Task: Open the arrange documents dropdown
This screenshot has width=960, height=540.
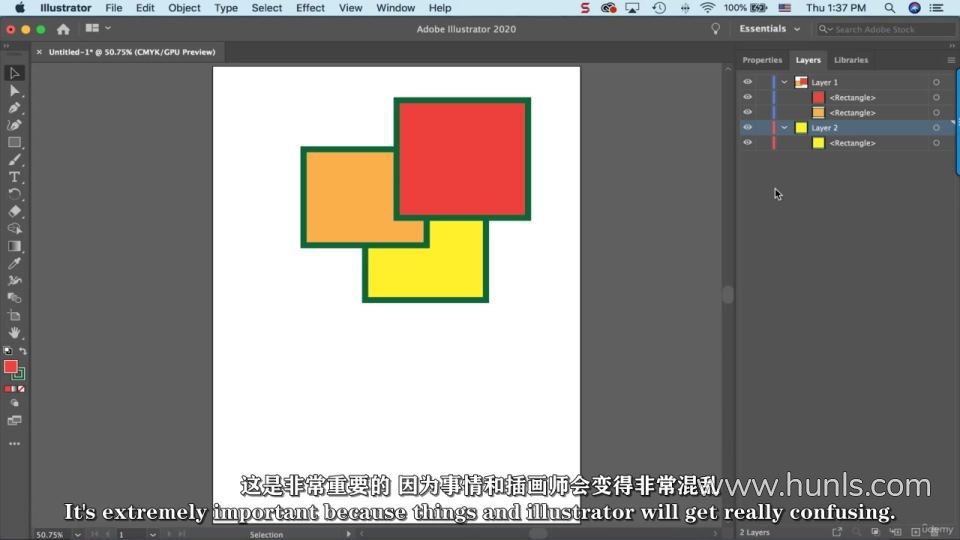Action: (x=98, y=28)
